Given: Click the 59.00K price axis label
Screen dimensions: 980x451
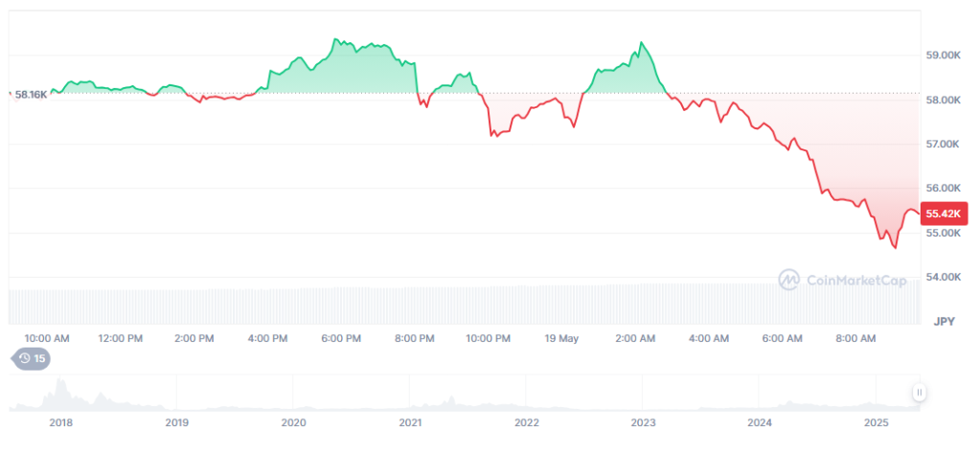Looking at the screenshot, I should pyautogui.click(x=944, y=56).
